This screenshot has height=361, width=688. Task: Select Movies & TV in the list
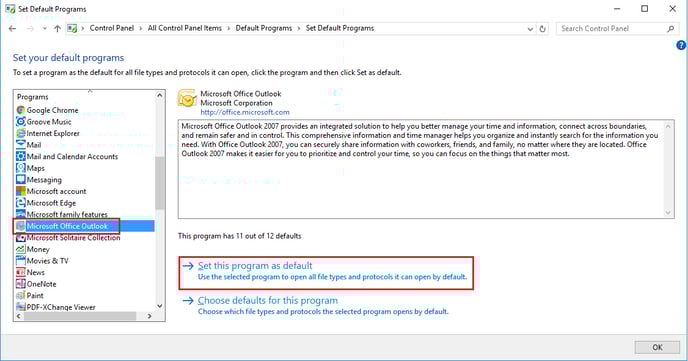[47, 261]
